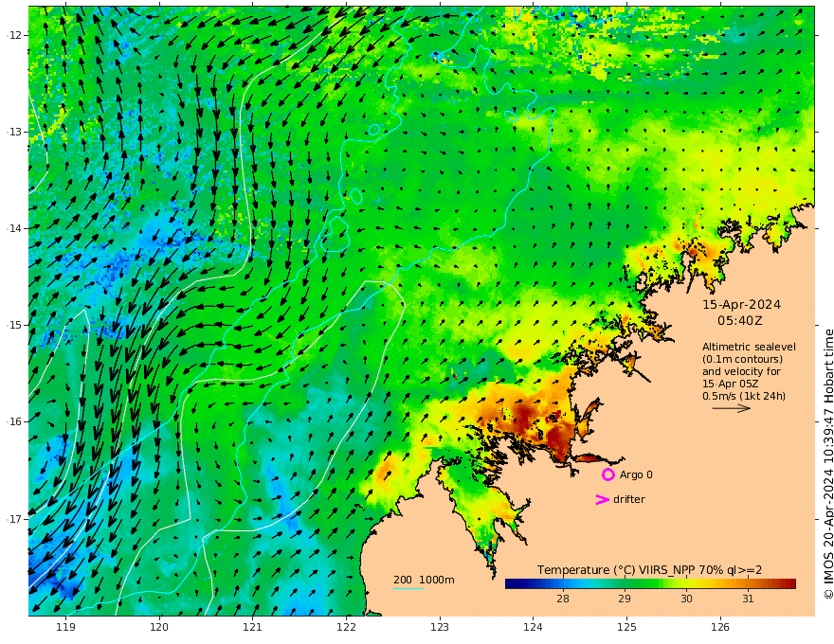
Task: Click the '200 1000m' depth legend text
Action: [424, 580]
